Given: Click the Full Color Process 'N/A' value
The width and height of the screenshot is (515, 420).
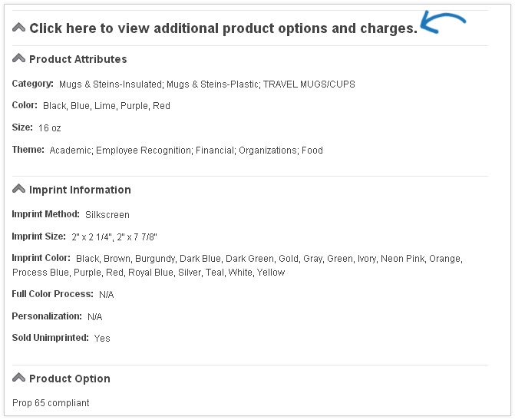Looking at the screenshot, I should 107,294.
